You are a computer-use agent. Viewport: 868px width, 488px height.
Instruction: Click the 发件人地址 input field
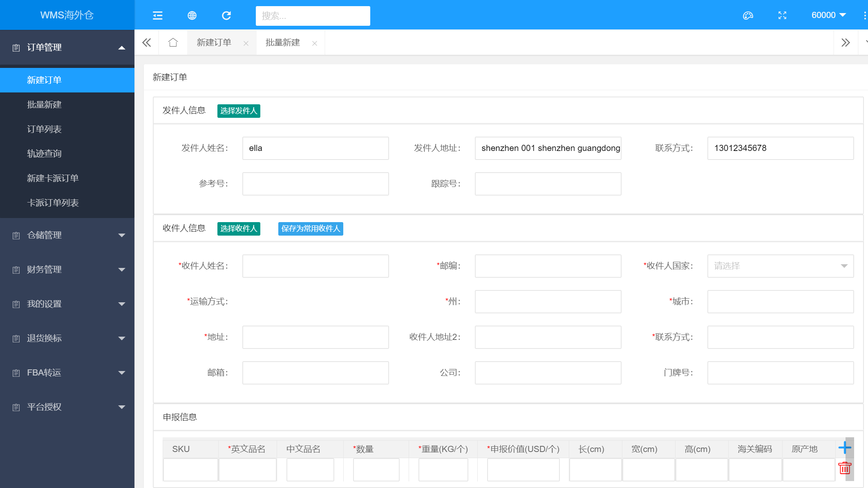pyautogui.click(x=548, y=148)
